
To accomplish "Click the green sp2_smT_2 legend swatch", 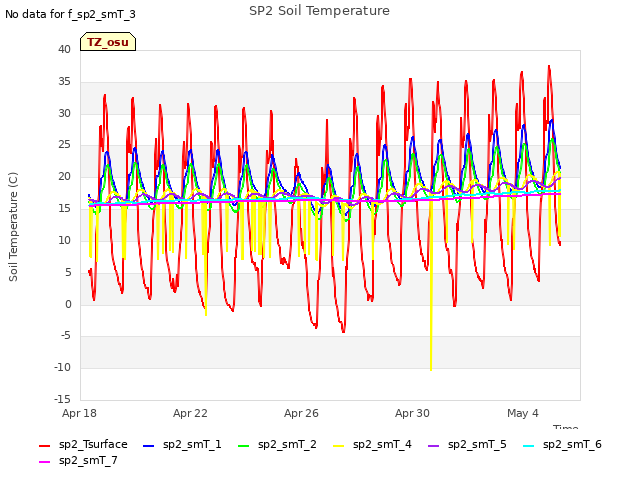I will [x=244, y=446].
